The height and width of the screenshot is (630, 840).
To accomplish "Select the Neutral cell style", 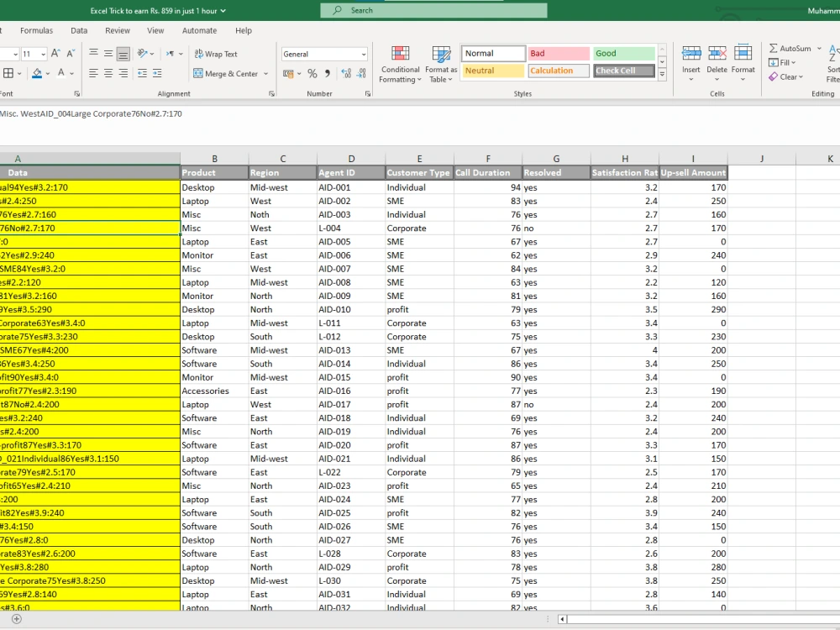I will point(492,71).
